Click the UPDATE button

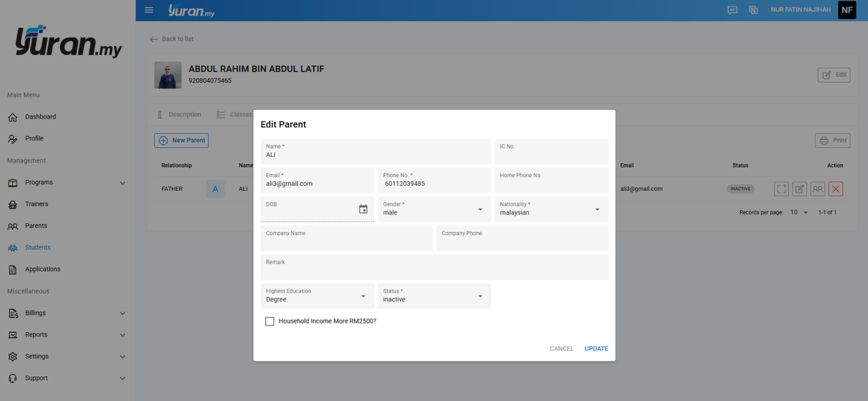pyautogui.click(x=596, y=349)
